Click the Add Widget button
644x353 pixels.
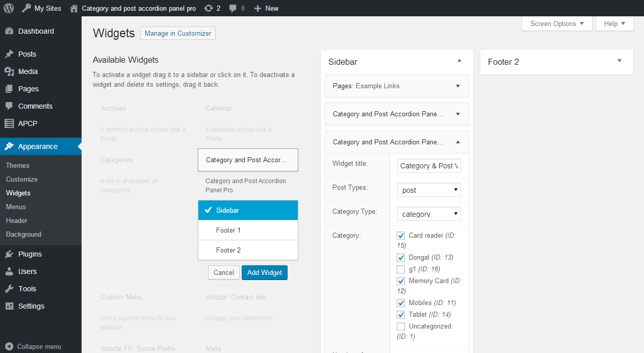tap(265, 272)
